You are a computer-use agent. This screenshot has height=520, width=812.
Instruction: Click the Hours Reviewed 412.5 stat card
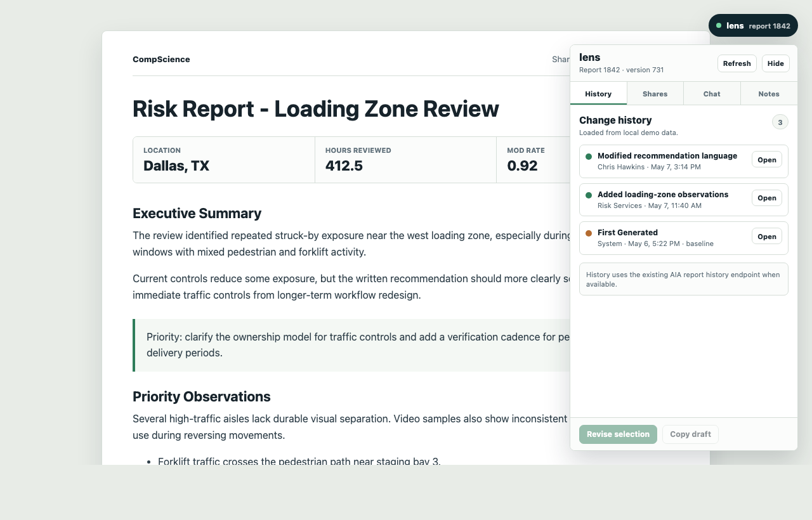(x=405, y=160)
